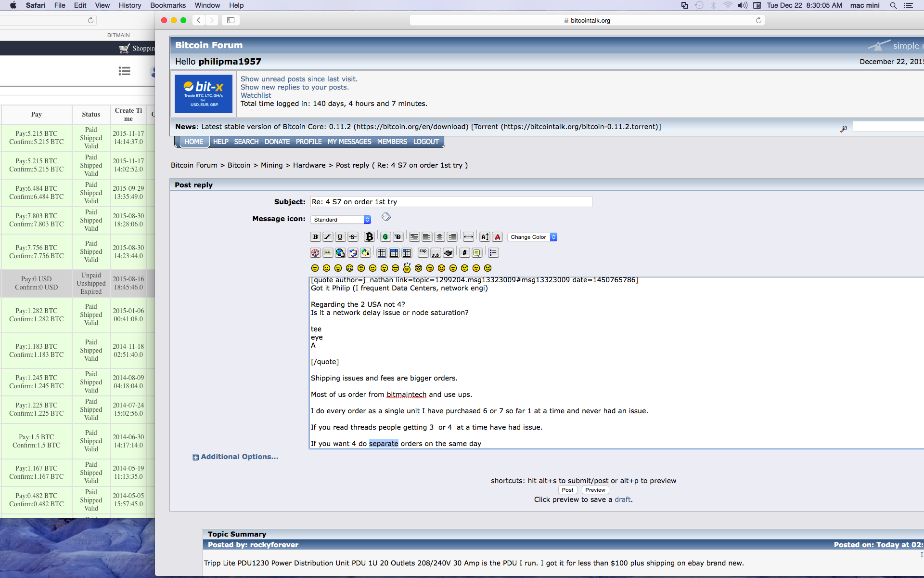Viewport: 924px width, 578px height.
Task: Open the HOME forum tab
Action: (194, 142)
